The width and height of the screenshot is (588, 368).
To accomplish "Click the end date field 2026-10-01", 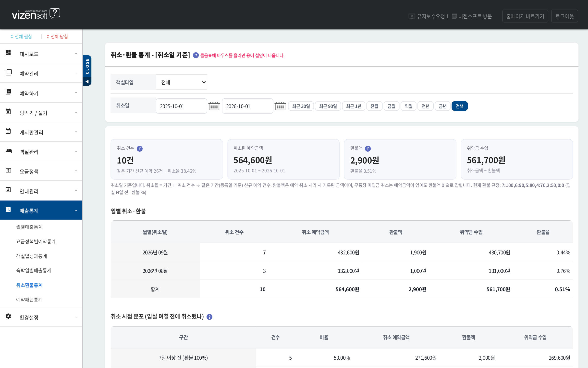I will [248, 106].
